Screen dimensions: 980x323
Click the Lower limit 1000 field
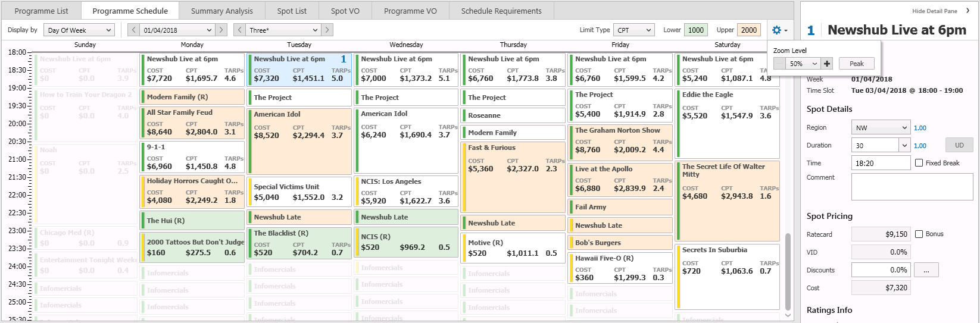tap(696, 30)
